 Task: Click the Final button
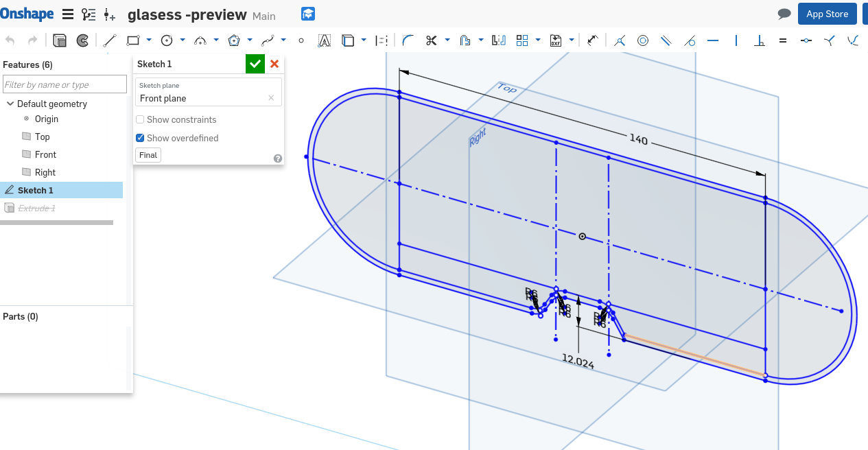coord(148,155)
